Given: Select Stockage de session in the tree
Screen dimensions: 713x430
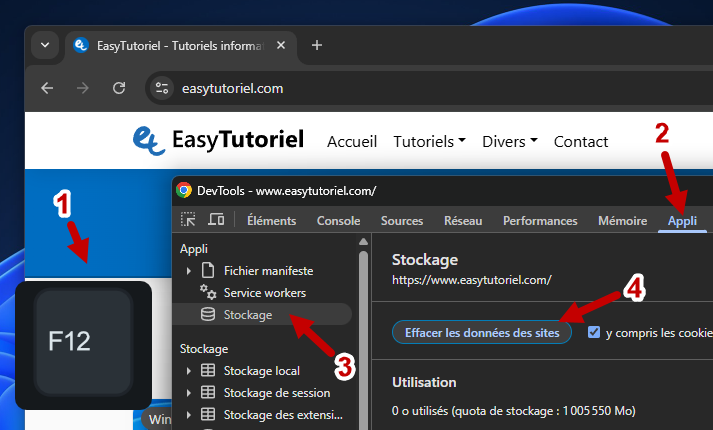Looking at the screenshot, I should [x=276, y=393].
